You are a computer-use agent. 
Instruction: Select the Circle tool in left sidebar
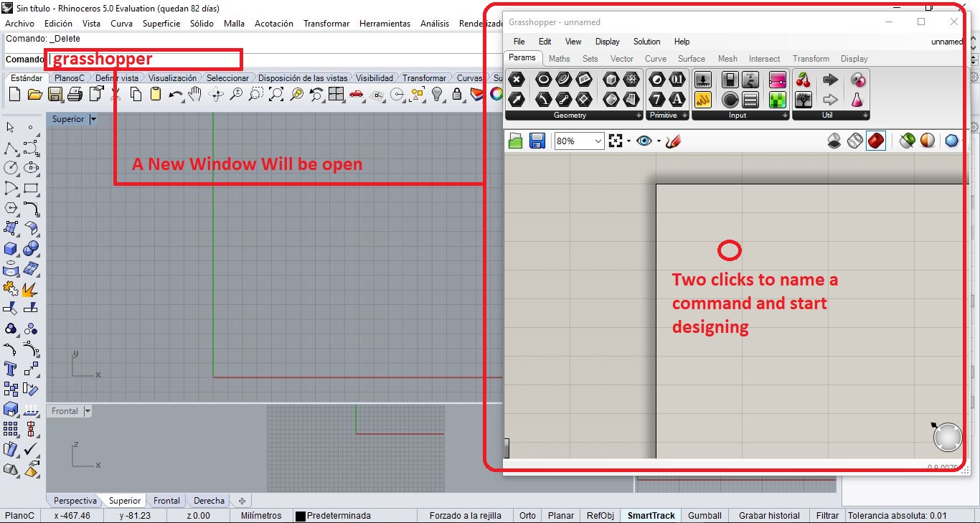[x=11, y=168]
